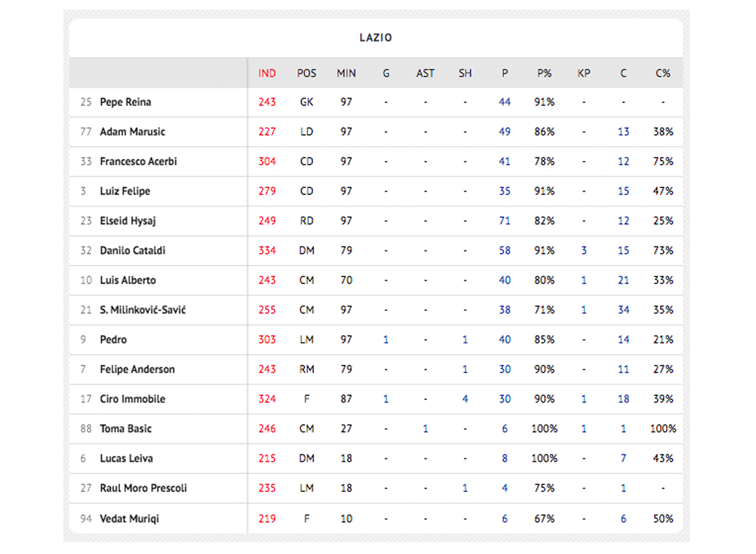Image resolution: width=756 pixels, height=554 pixels.
Task: Click Pedro's goal value 1
Action: (386, 340)
